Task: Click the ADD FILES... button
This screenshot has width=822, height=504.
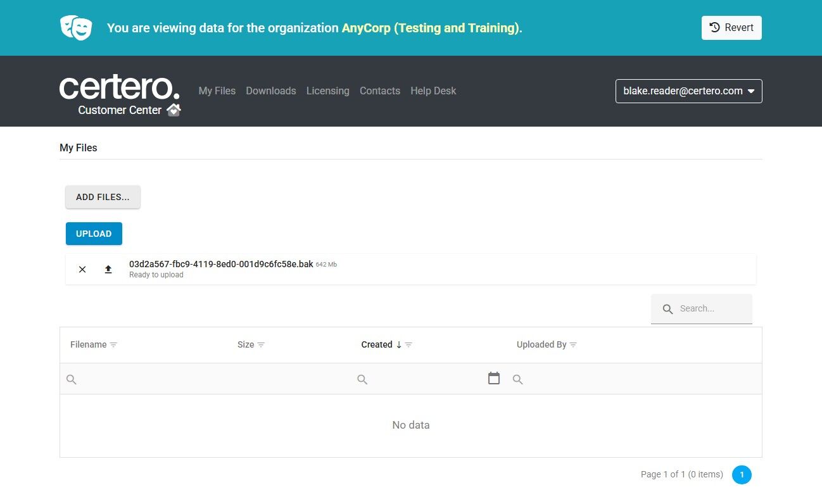Action: click(103, 197)
